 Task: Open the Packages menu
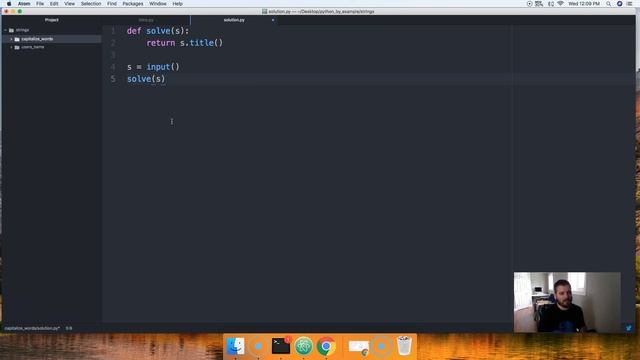(x=133, y=4)
